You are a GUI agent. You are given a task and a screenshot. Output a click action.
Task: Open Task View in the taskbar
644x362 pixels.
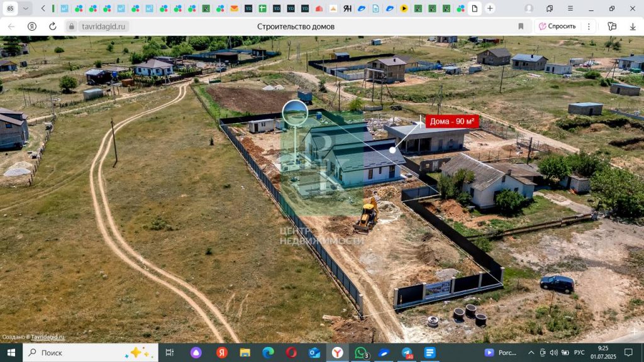(x=169, y=353)
